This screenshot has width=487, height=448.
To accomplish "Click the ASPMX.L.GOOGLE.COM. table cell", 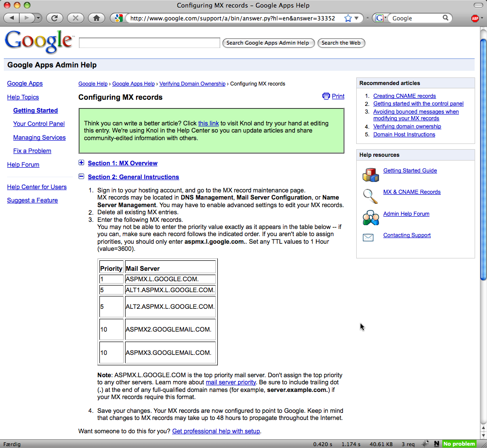I will point(170,279).
